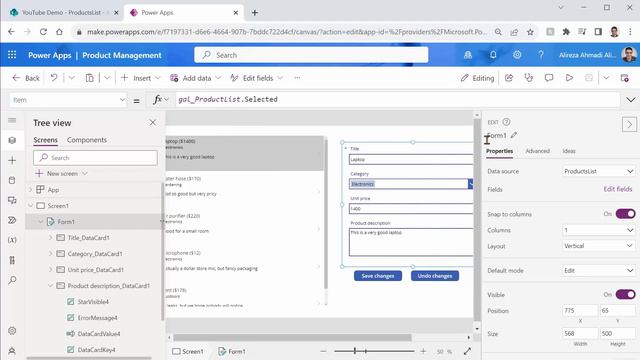Open the Layout Vertical dropdown
This screenshot has height=360, width=640.
[x=598, y=246]
